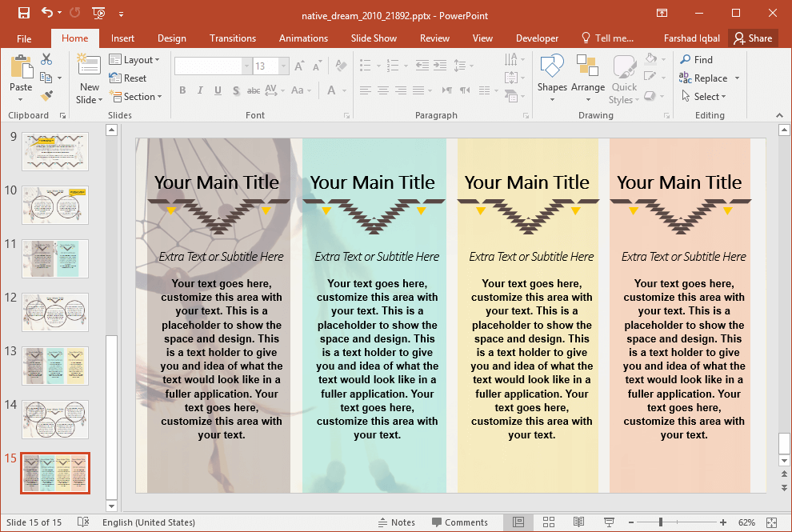792x532 pixels.
Task: Select slide 12 thumbnail
Action: point(55,312)
